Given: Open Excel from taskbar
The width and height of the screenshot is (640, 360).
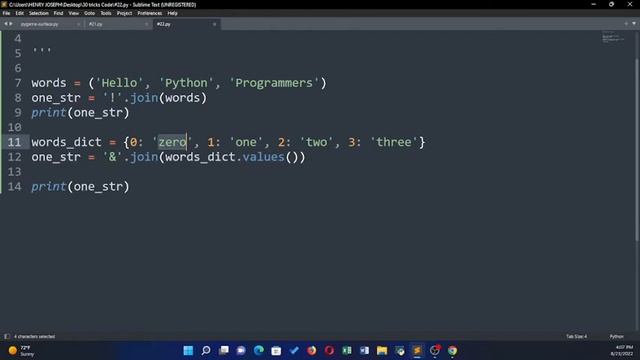Looking at the screenshot, I should pos(347,350).
